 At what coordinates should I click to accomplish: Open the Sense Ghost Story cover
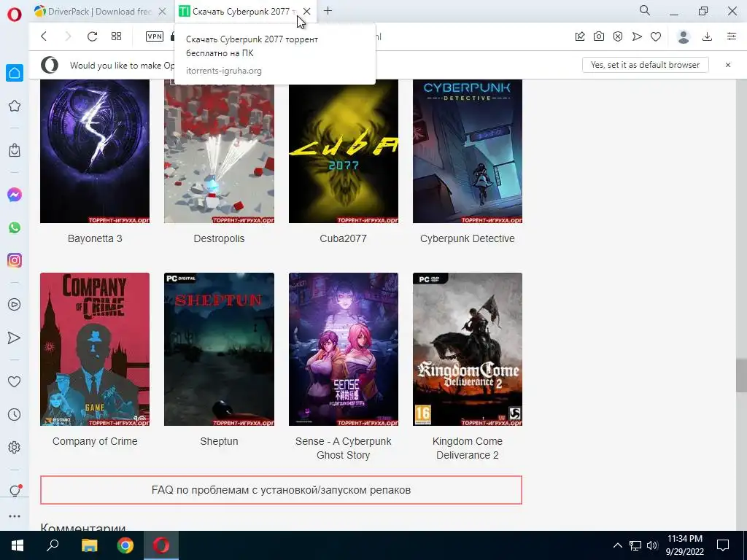tap(344, 349)
